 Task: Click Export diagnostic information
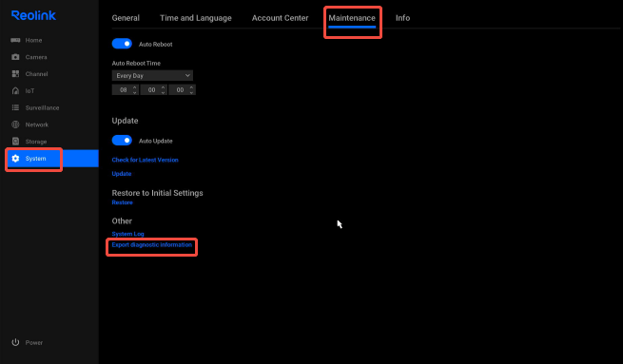(x=152, y=245)
